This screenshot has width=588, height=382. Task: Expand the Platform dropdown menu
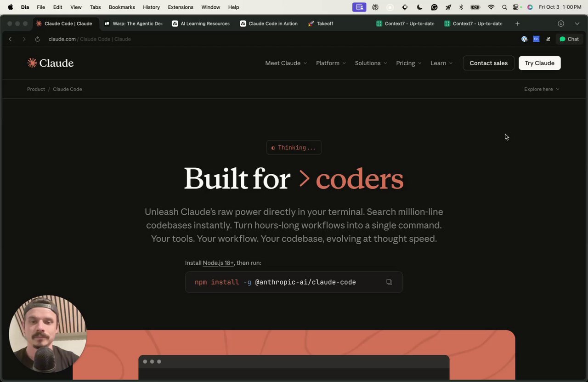point(331,63)
